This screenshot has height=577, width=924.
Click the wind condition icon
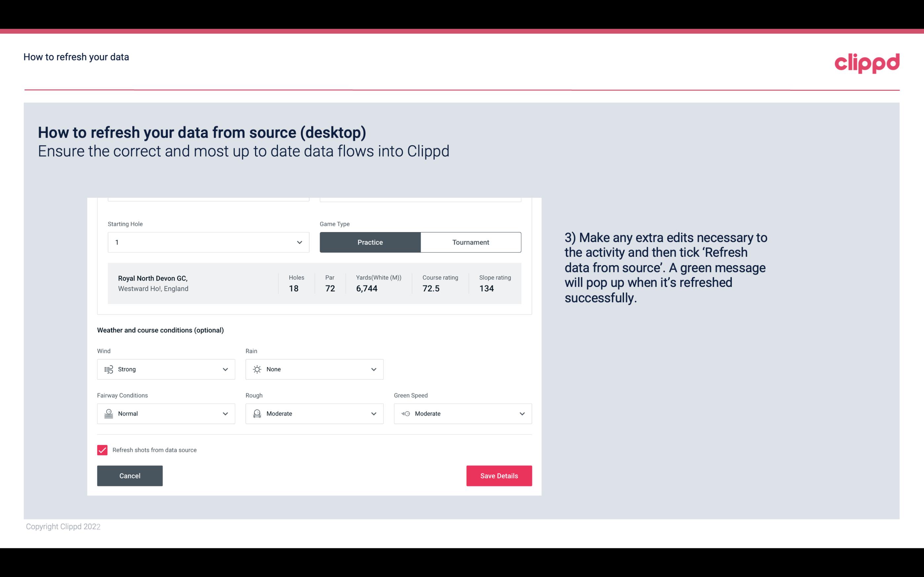click(x=108, y=369)
